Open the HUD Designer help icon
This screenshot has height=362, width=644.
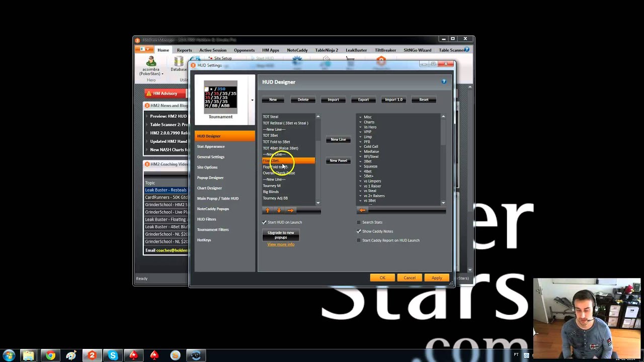pyautogui.click(x=444, y=81)
